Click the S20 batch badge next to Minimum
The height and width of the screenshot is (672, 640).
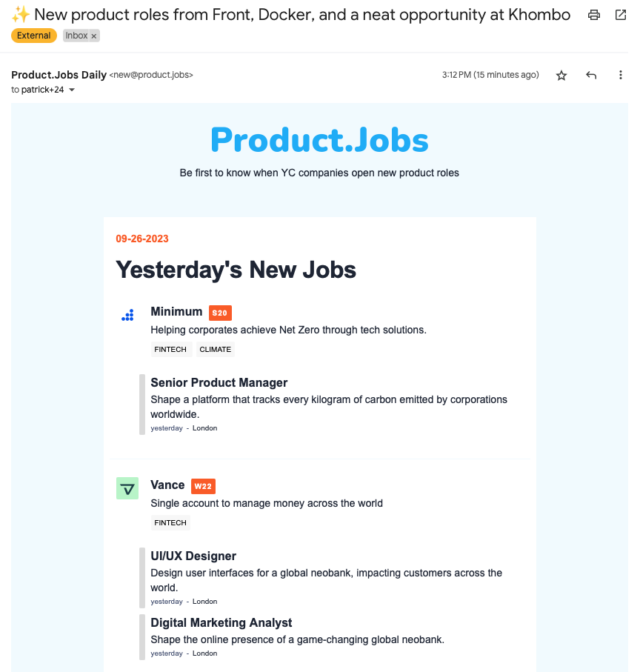(x=219, y=313)
